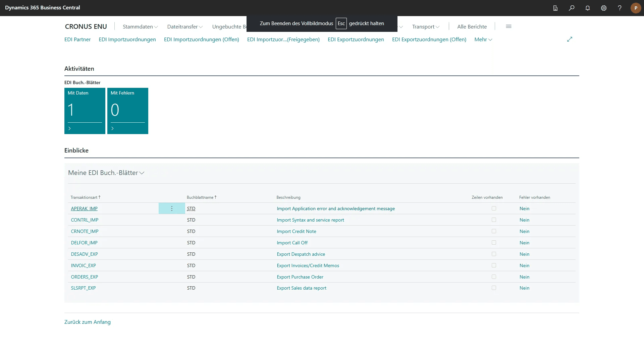This screenshot has width=644, height=362.
Task: Click Dynamics 365 Business Central title
Action: click(42, 8)
